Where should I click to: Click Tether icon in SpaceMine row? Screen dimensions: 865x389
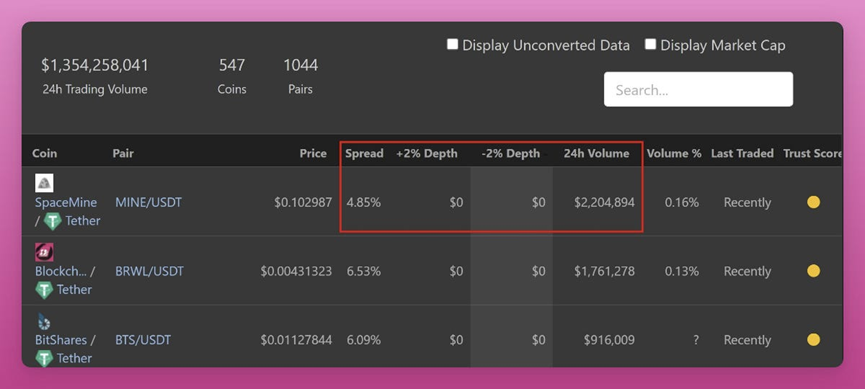tap(52, 221)
